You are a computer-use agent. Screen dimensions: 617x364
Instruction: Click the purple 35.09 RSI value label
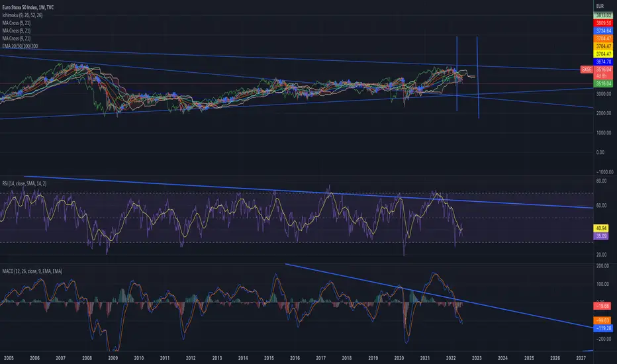[601, 236]
